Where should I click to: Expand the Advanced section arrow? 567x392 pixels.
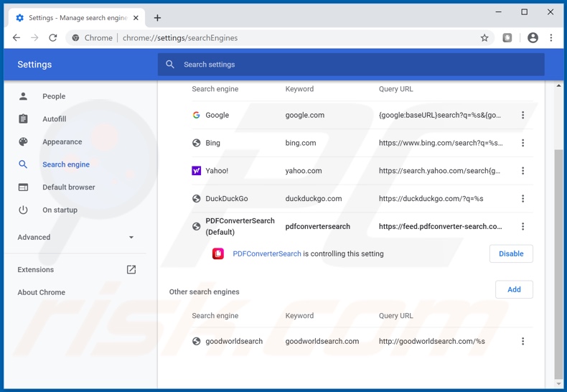point(131,237)
